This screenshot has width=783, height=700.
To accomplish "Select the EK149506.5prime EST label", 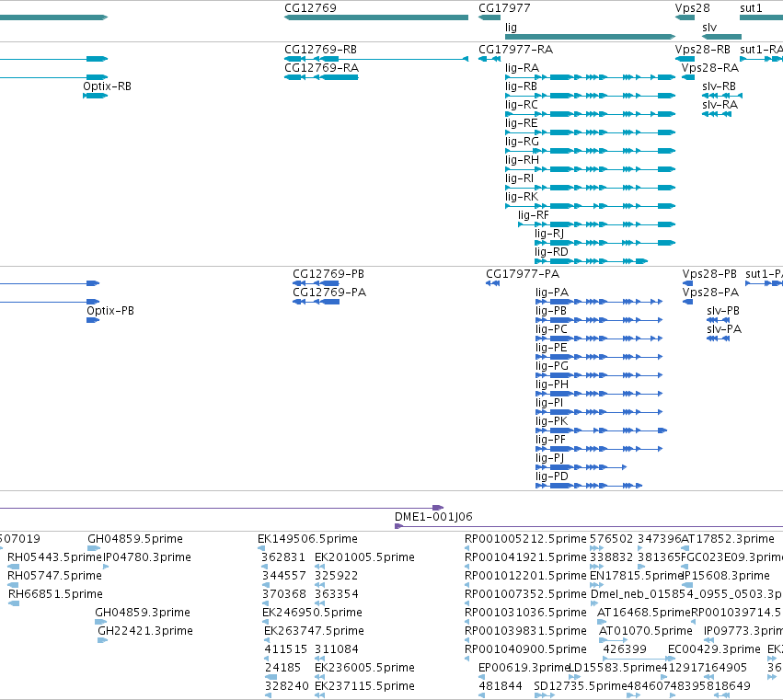I will tap(307, 539).
